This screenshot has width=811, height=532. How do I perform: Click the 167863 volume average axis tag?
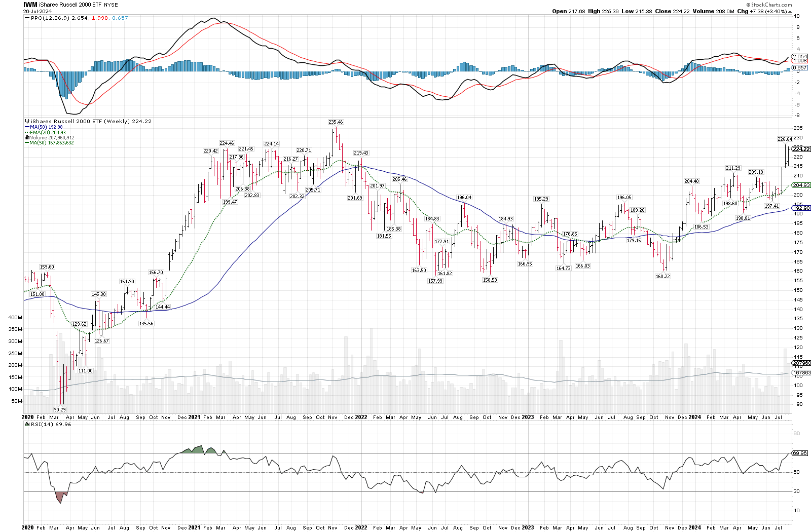click(x=801, y=372)
